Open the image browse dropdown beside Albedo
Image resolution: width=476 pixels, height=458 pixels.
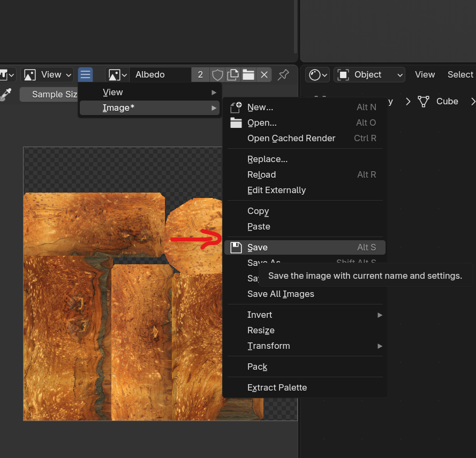pyautogui.click(x=117, y=74)
